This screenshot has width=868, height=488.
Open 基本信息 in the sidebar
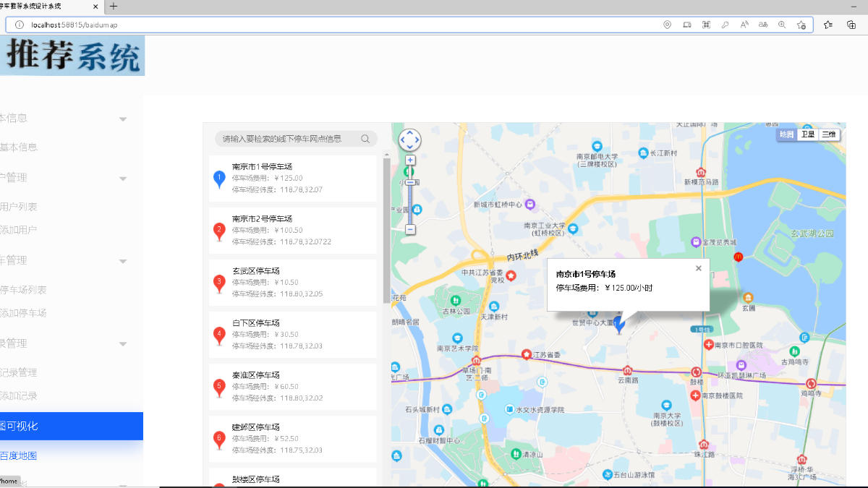click(19, 147)
